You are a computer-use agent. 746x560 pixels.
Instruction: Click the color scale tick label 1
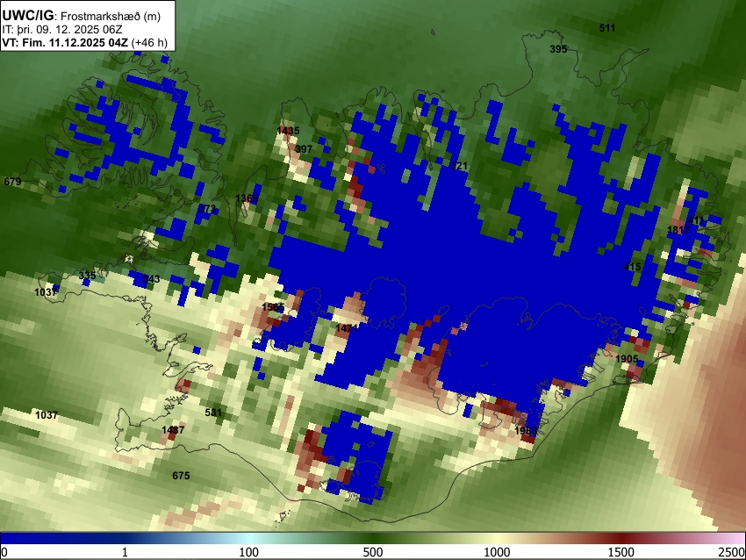[x=125, y=552]
